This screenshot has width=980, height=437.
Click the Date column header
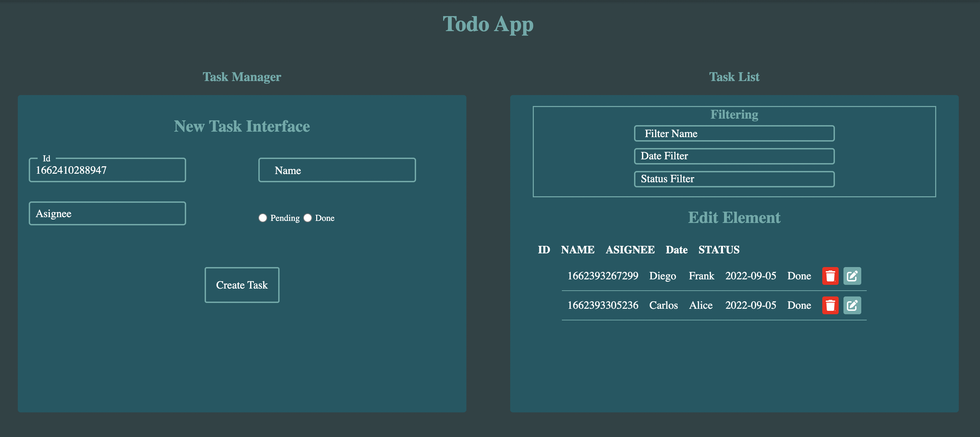[676, 250]
